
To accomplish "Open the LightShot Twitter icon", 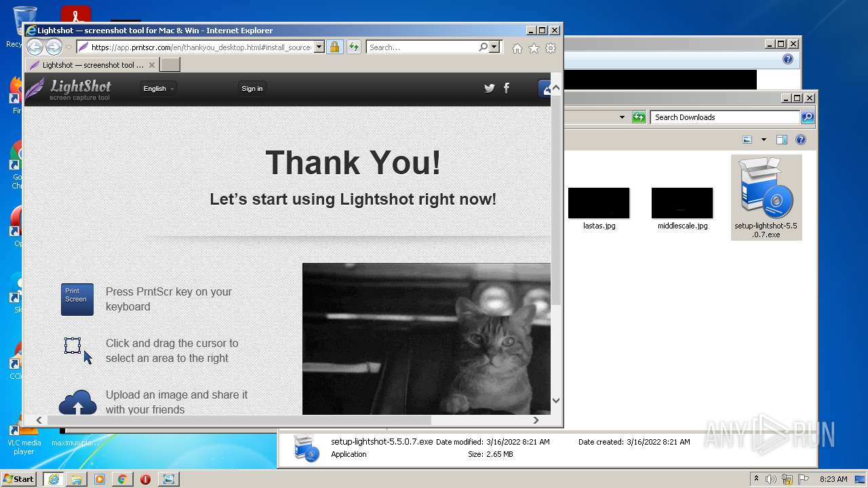I will tap(489, 88).
